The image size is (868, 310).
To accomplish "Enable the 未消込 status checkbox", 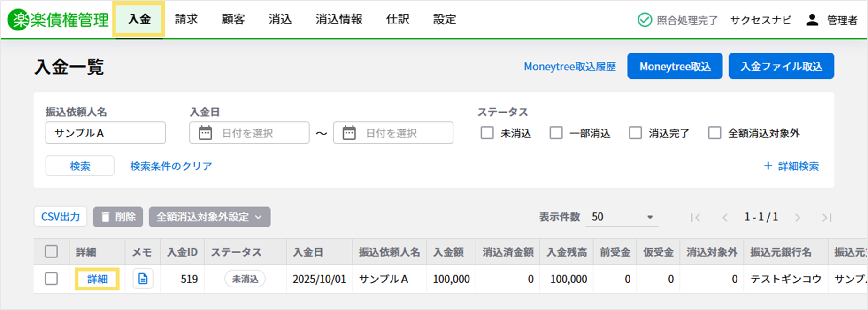I will (487, 133).
